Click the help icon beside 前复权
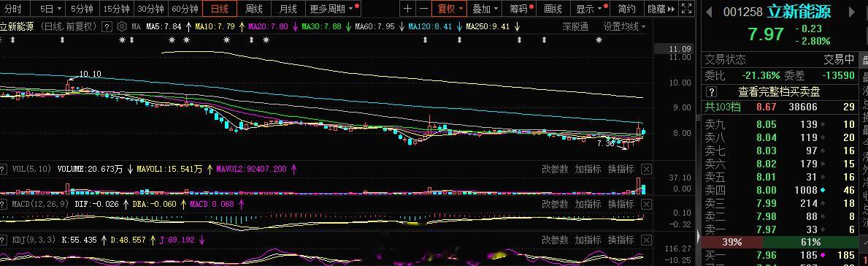Viewport: 868px width, 266px height. coord(107,26)
